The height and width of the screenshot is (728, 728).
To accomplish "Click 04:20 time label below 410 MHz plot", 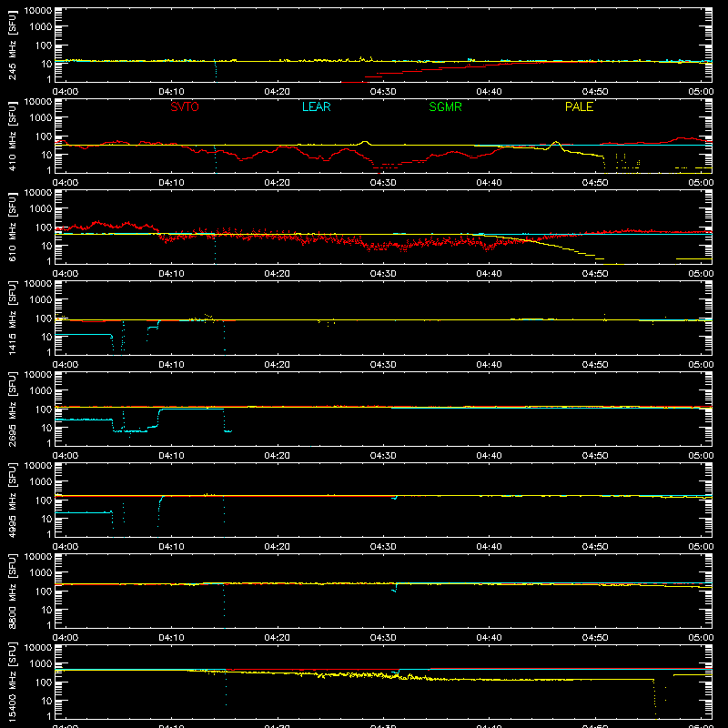I will pyautogui.click(x=278, y=183).
